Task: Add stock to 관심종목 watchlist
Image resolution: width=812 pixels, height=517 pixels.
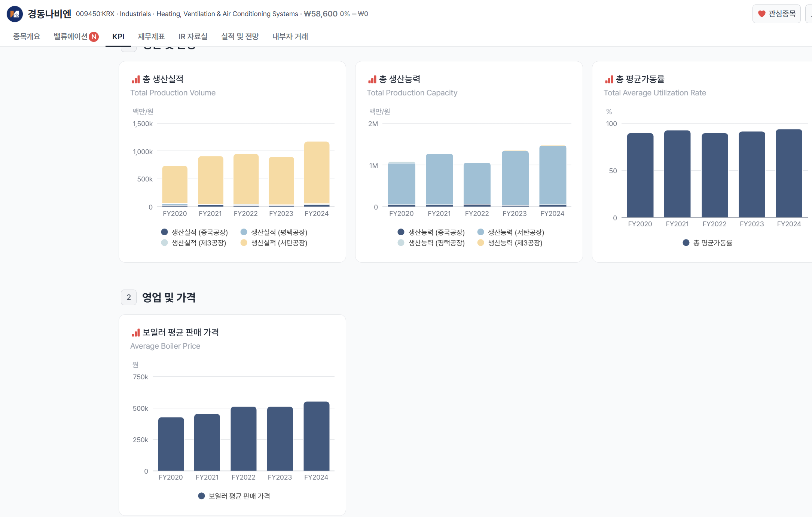Action: coord(776,14)
